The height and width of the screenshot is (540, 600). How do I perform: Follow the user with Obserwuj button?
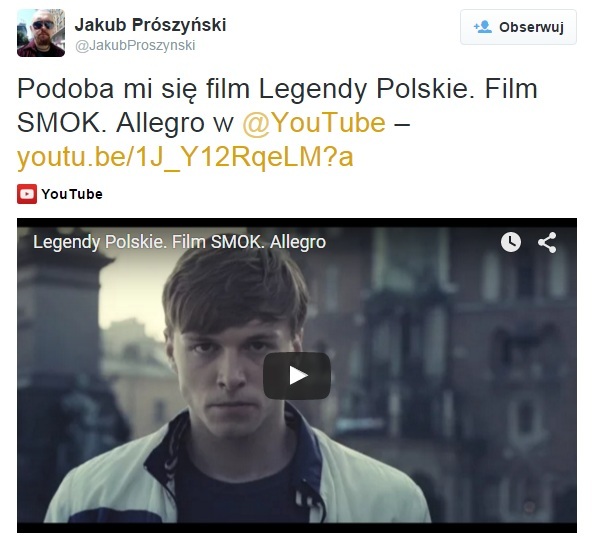pyautogui.click(x=518, y=27)
